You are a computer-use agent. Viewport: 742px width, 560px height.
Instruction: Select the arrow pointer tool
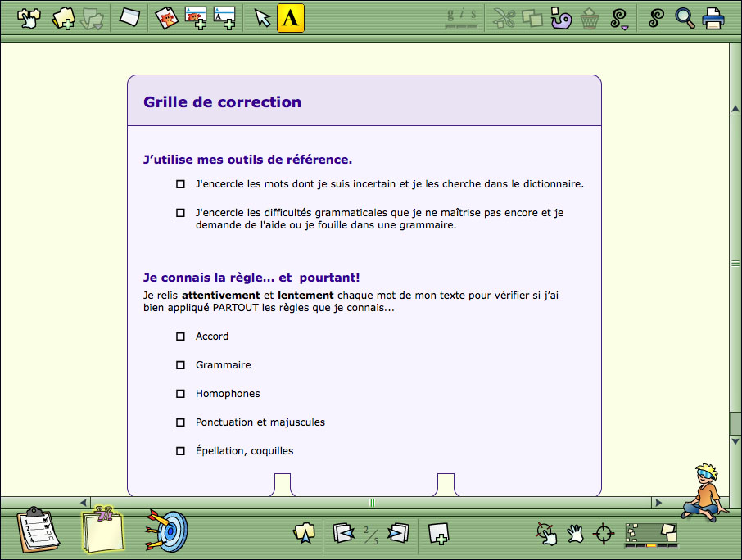(x=262, y=18)
